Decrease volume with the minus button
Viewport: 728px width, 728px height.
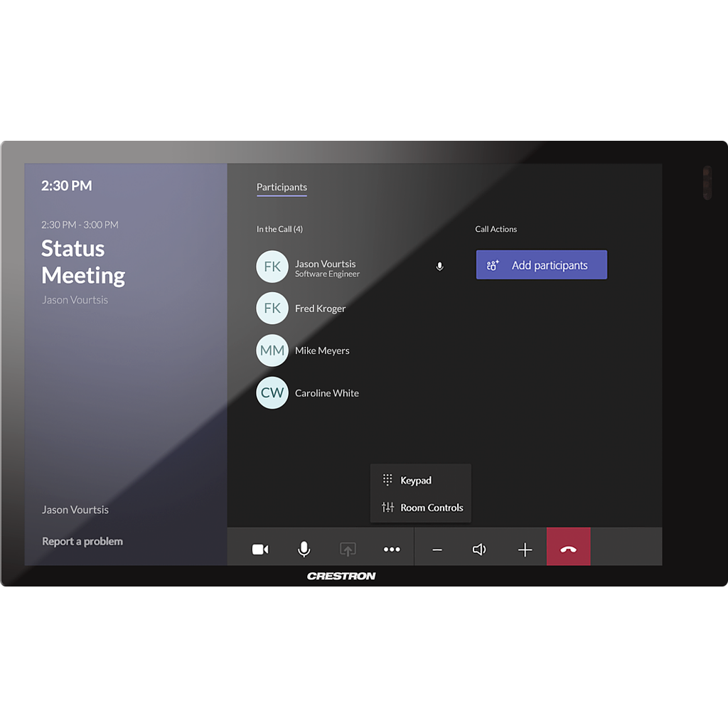click(437, 550)
